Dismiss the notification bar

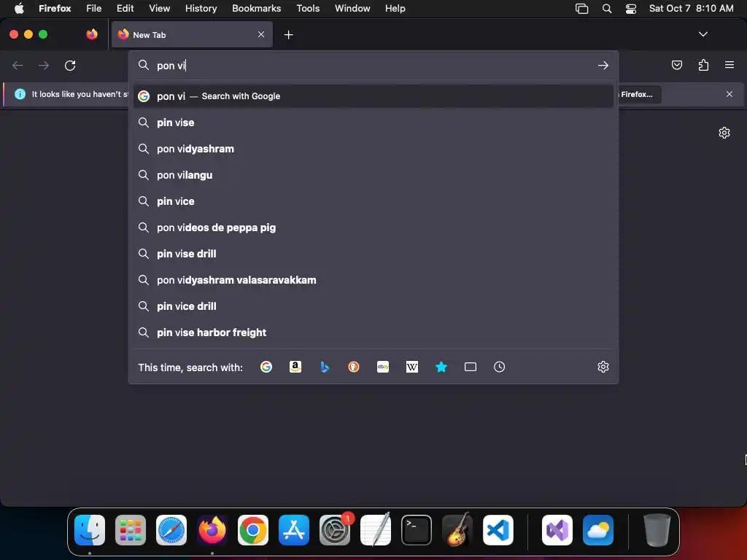(x=729, y=94)
